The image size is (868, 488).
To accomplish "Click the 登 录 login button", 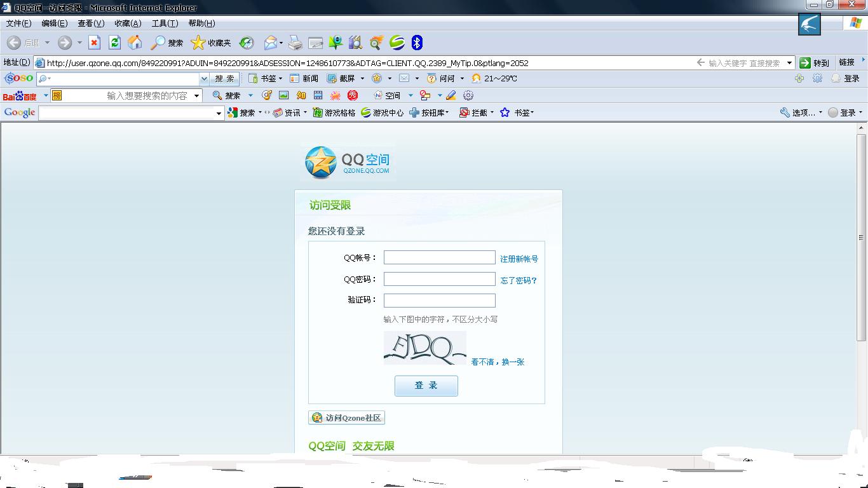I will tap(426, 386).
